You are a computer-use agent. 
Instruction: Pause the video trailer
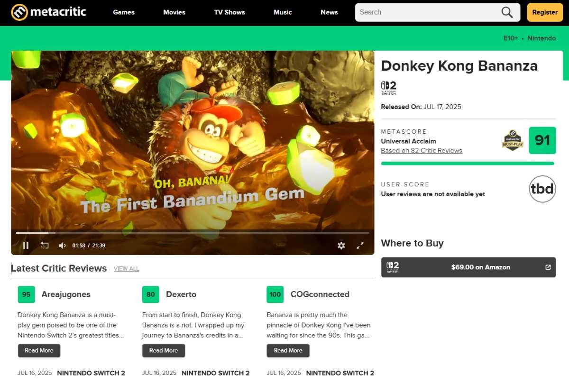[x=26, y=246]
